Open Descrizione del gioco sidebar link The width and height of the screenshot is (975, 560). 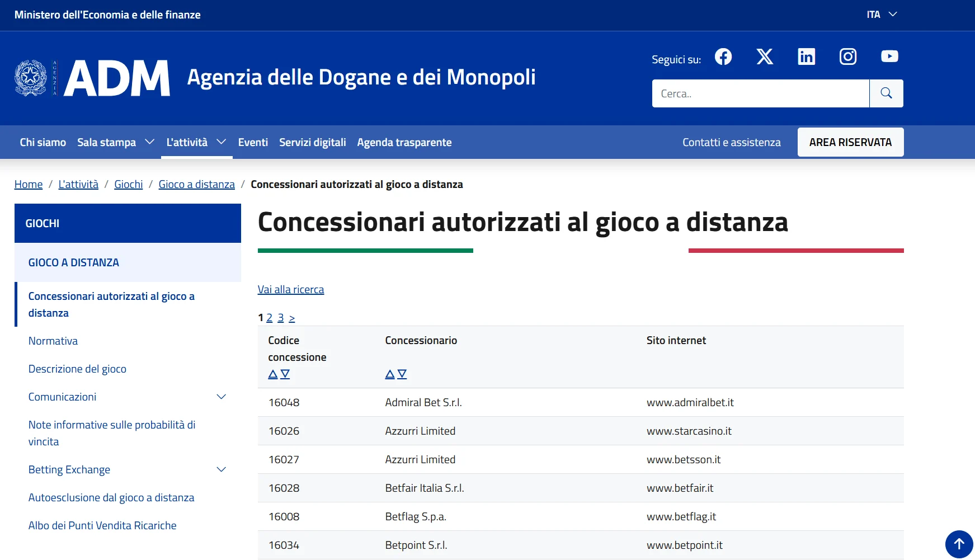point(77,369)
